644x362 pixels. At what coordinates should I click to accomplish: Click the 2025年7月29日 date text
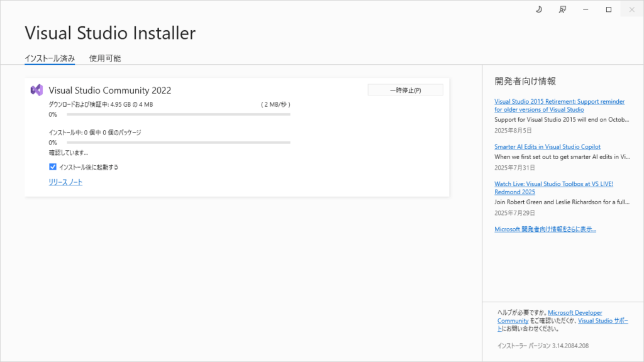coord(514,213)
